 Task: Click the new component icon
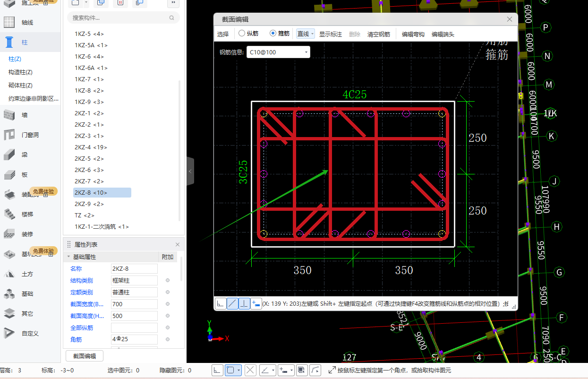pos(76,2)
